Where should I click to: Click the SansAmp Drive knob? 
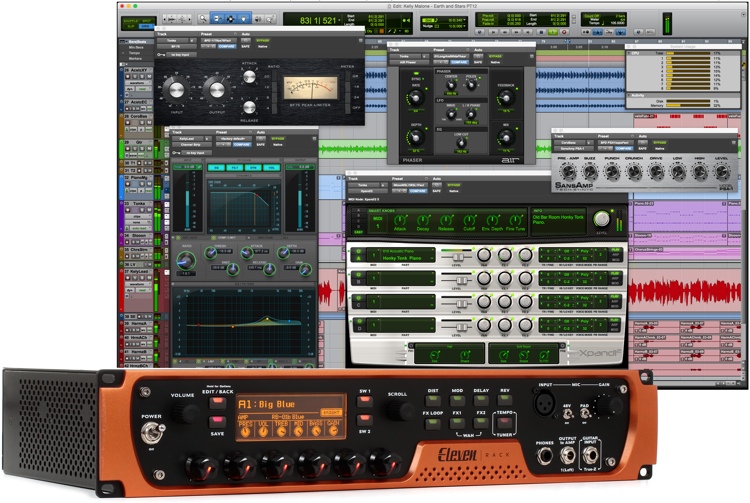656,171
